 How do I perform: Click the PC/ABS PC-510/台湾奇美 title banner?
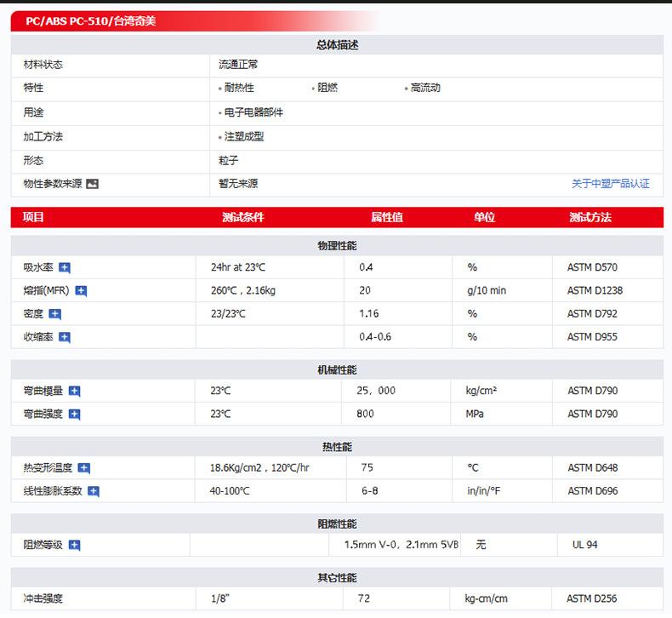tap(90, 21)
